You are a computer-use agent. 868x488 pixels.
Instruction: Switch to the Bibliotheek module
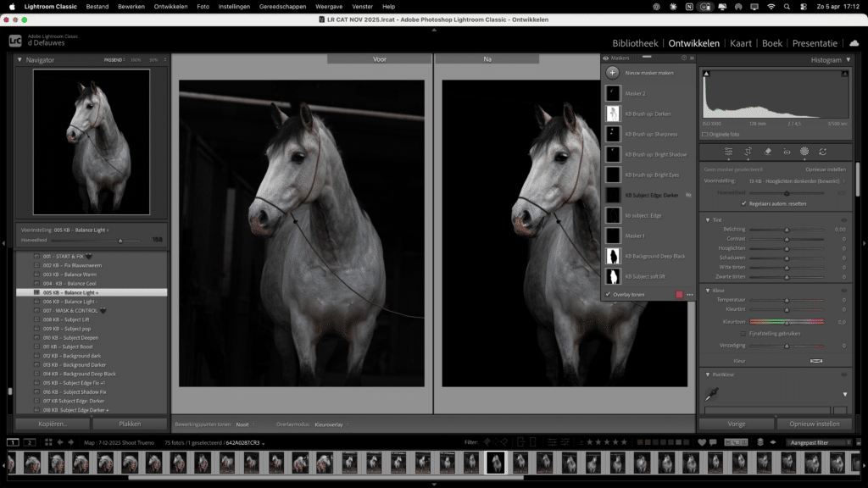pos(635,43)
